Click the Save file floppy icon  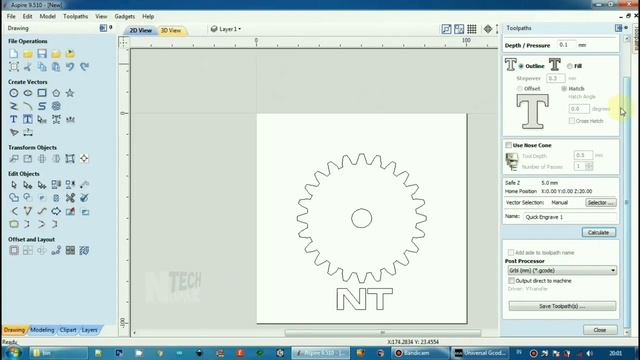tap(42, 54)
